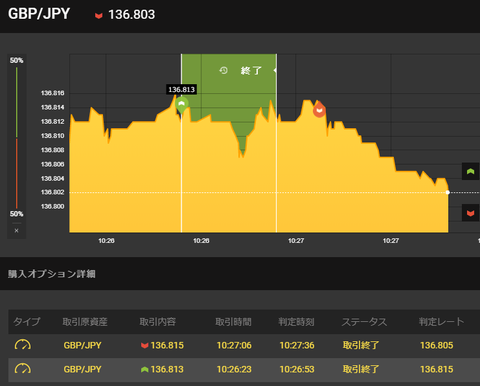Click the current rate 136.803 in header

point(132,15)
